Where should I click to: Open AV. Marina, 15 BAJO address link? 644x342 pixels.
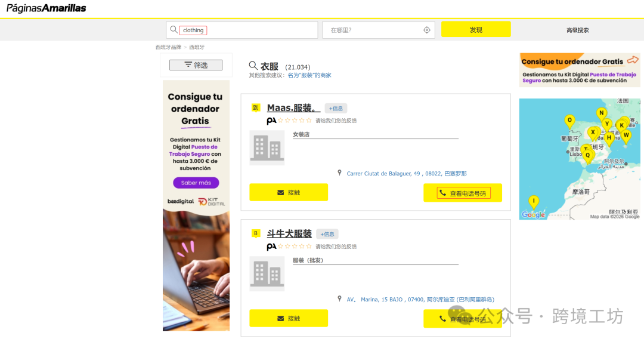420,300
